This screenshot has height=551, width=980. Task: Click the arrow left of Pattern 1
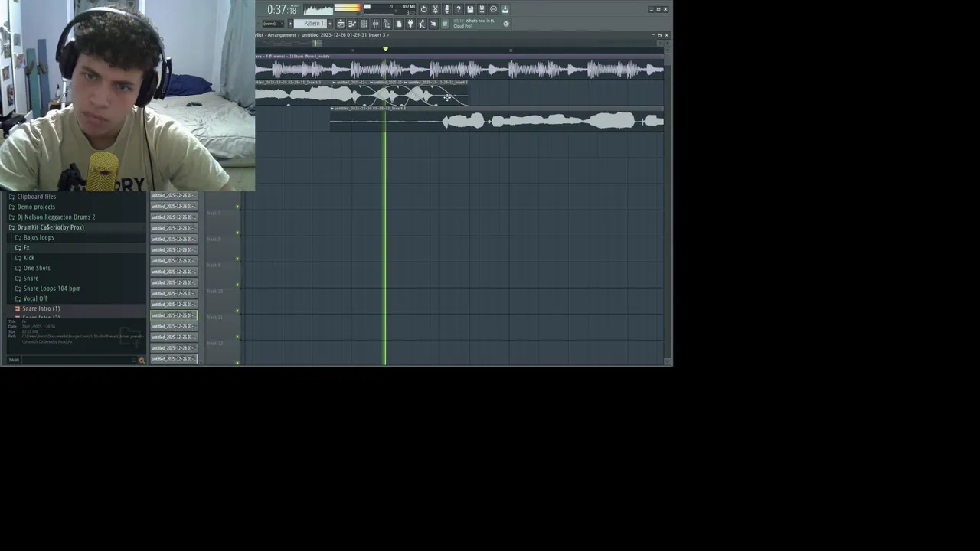coord(291,24)
